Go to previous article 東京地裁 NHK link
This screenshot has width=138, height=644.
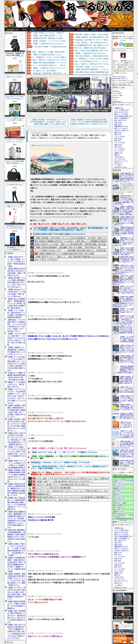pyautogui.click(x=47, y=122)
